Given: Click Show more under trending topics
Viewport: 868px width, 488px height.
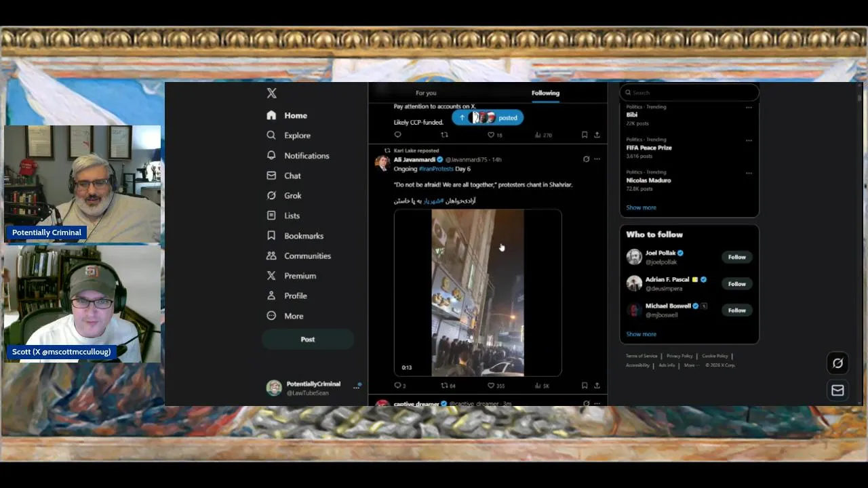Looking at the screenshot, I should [641, 207].
